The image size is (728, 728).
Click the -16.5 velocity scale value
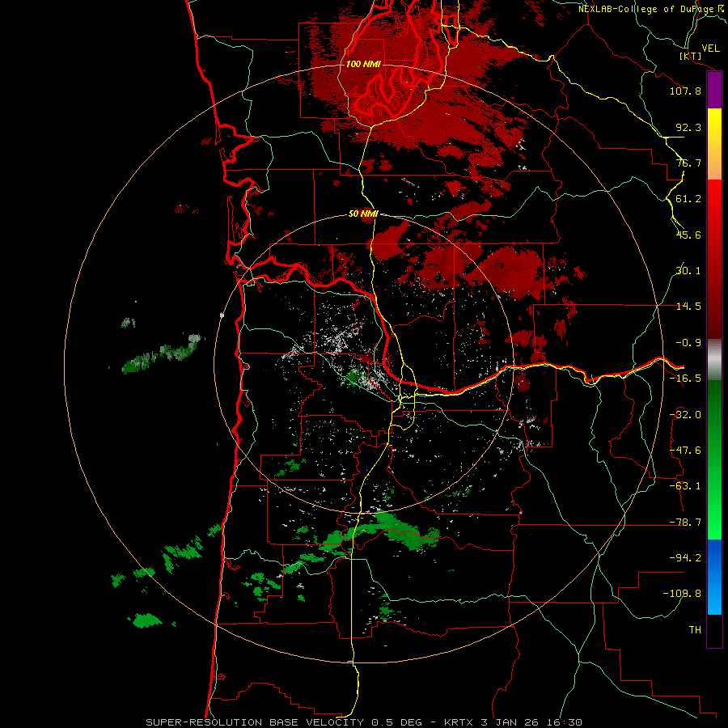click(x=685, y=379)
